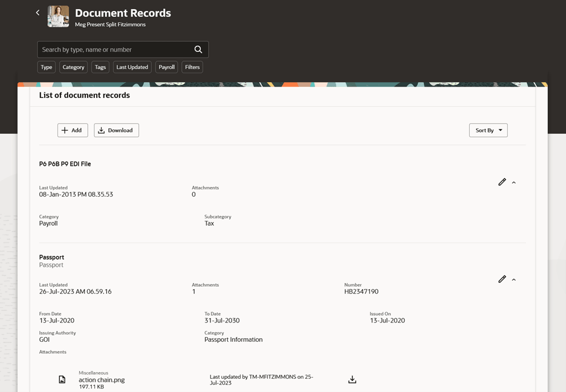
Task: Select the Issuing Authority value GOI
Action: 44,339
